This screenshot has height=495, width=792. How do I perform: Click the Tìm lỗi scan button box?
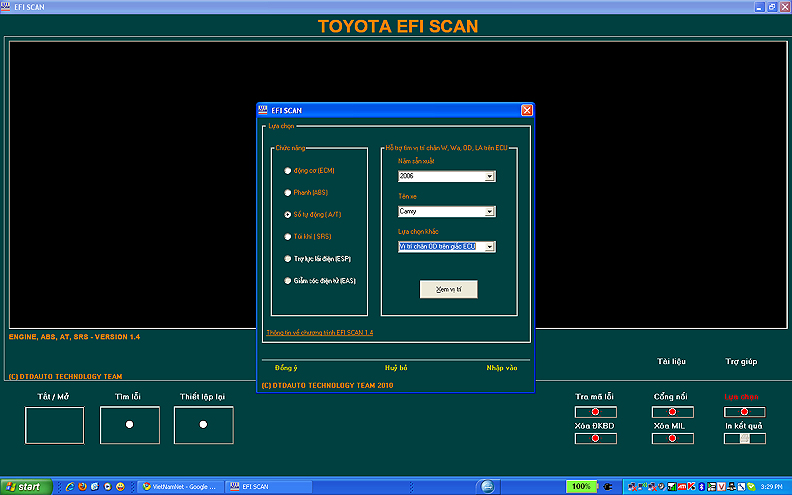130,425
